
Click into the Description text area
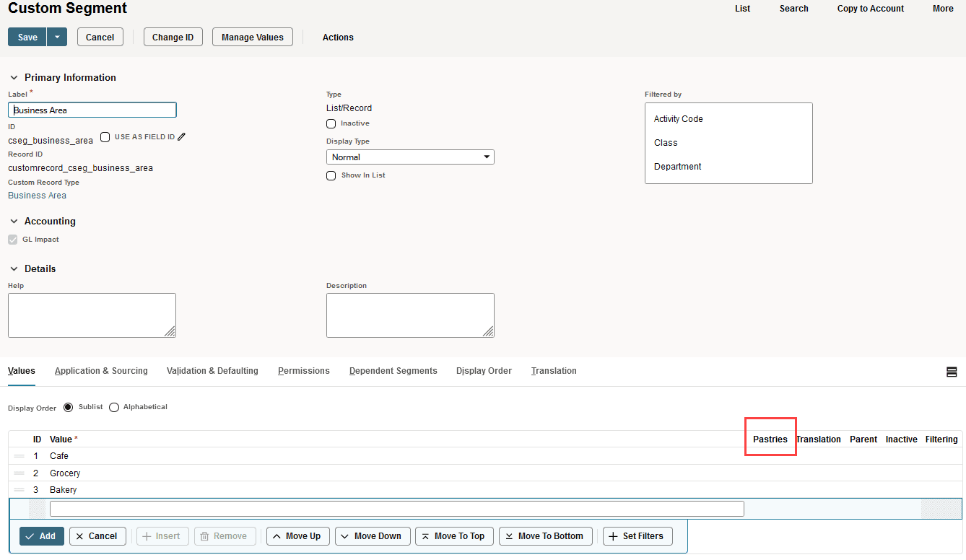click(x=410, y=315)
